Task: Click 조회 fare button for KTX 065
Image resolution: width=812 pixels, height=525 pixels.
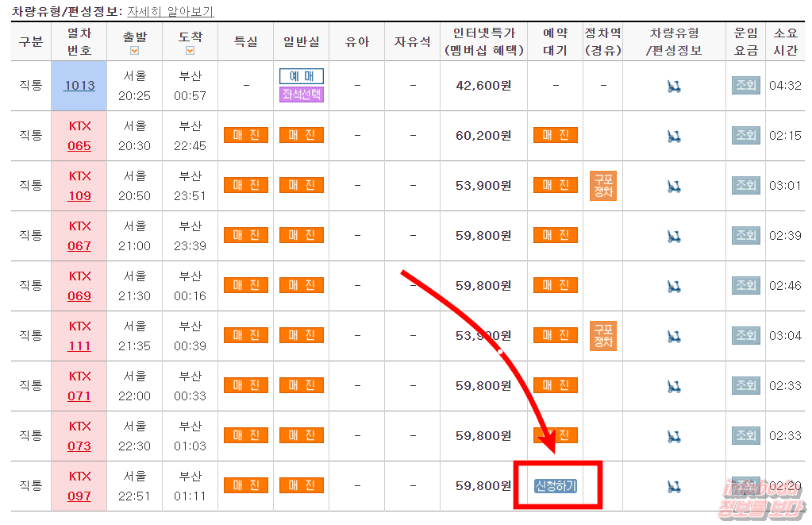Action: [745, 135]
